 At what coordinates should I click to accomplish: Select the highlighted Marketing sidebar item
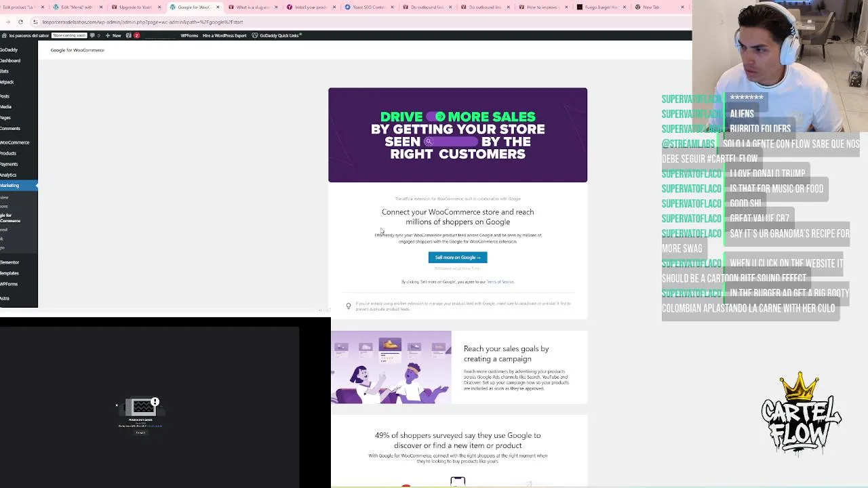(18, 185)
